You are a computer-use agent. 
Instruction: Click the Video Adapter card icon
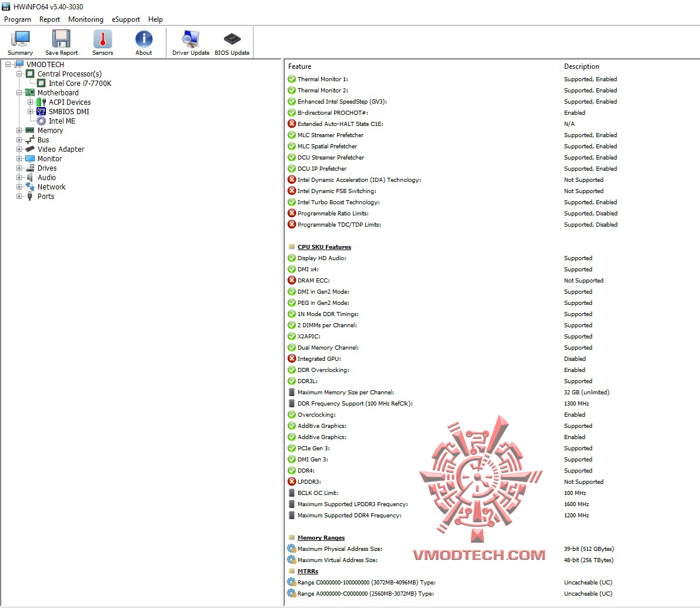[x=30, y=149]
